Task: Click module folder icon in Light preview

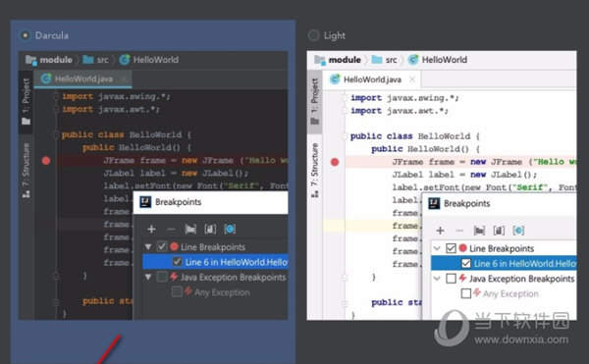Action: [320, 60]
